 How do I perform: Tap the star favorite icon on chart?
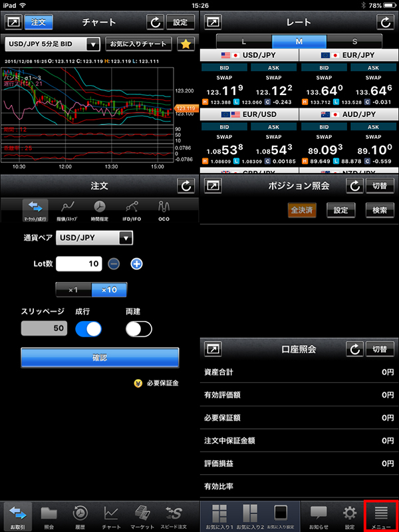pyautogui.click(x=185, y=45)
